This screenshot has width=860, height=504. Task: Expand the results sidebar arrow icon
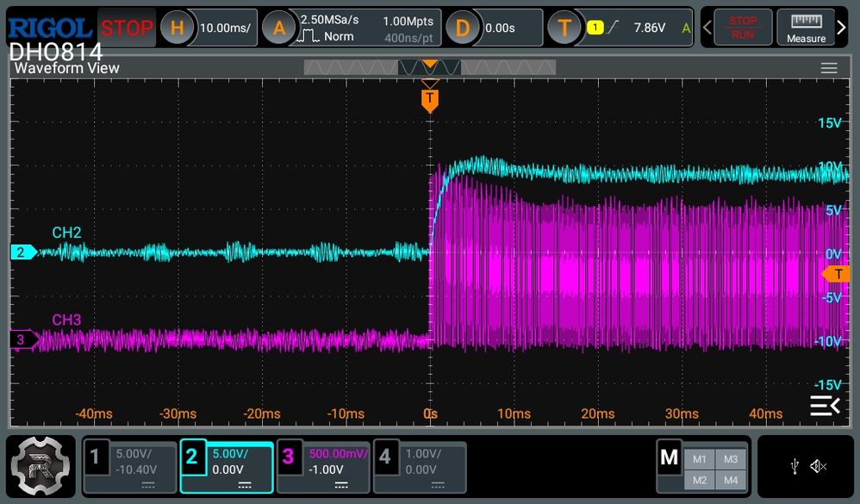point(825,406)
